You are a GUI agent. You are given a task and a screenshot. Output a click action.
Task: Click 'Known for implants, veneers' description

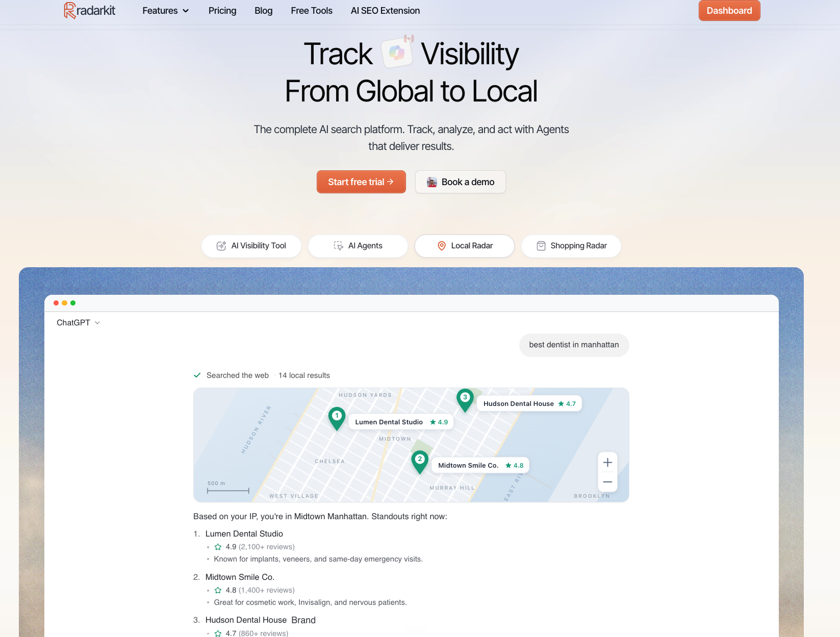coord(318,559)
